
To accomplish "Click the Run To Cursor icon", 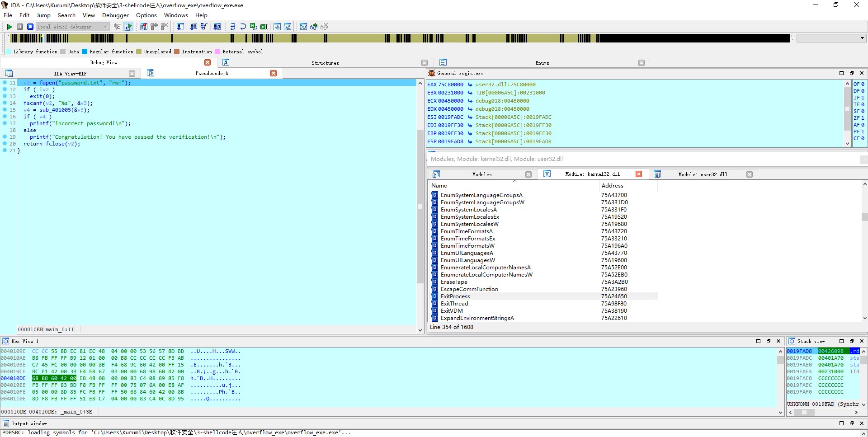I will (264, 27).
